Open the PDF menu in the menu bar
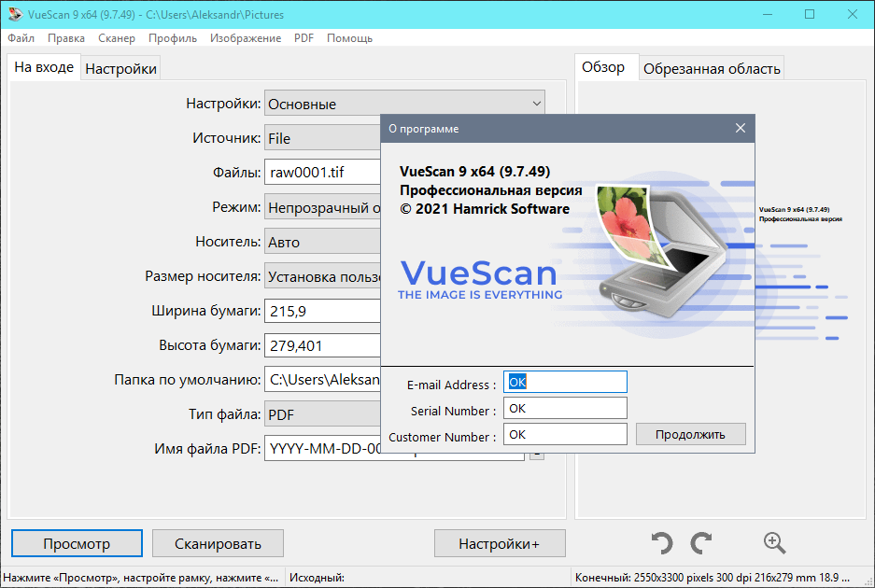This screenshot has width=875, height=588. tap(304, 38)
